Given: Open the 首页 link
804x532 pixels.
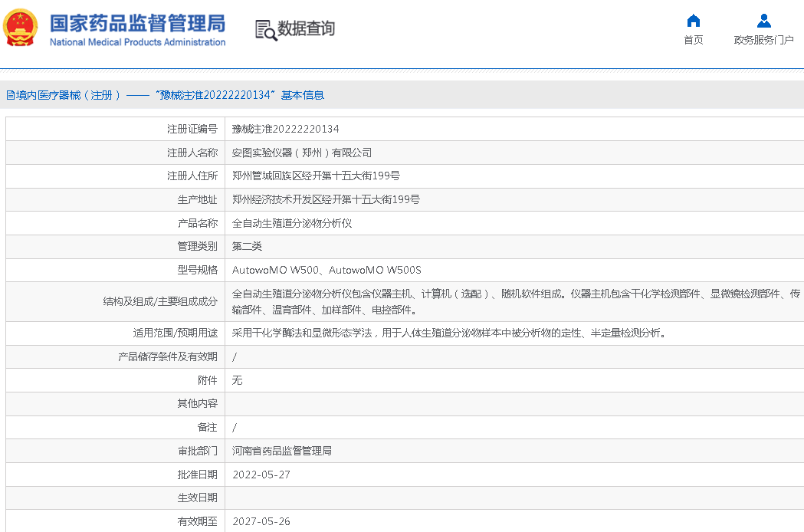Looking at the screenshot, I should pyautogui.click(x=693, y=40).
